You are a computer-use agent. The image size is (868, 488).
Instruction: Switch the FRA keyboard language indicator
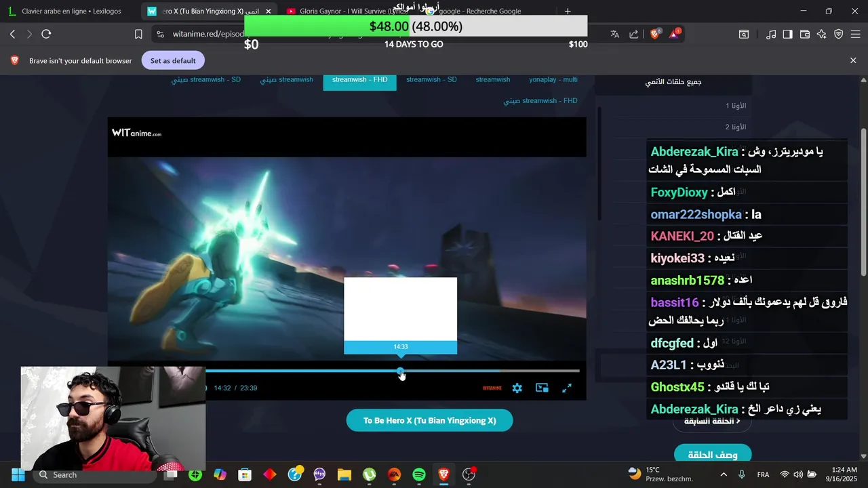[763, 474]
